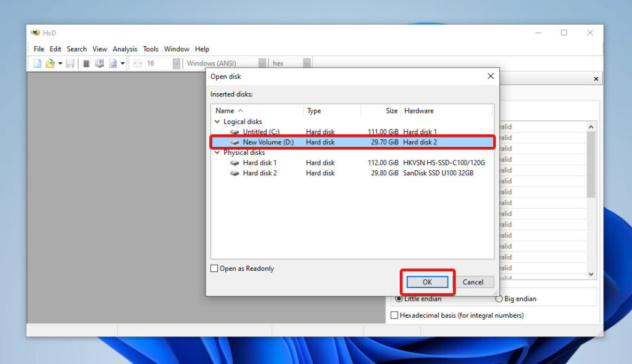Enable the Open as Readonly checkbox
Screen dimensions: 632x364
pyautogui.click(x=214, y=268)
